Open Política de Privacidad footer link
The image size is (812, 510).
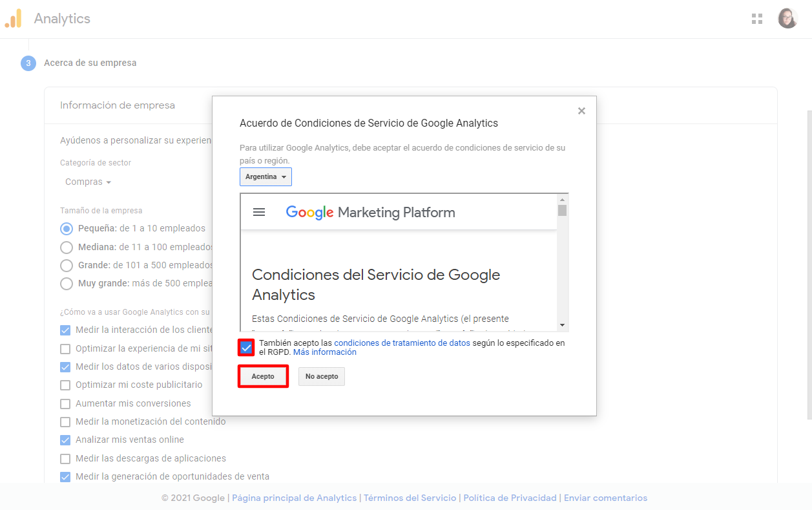coord(510,498)
